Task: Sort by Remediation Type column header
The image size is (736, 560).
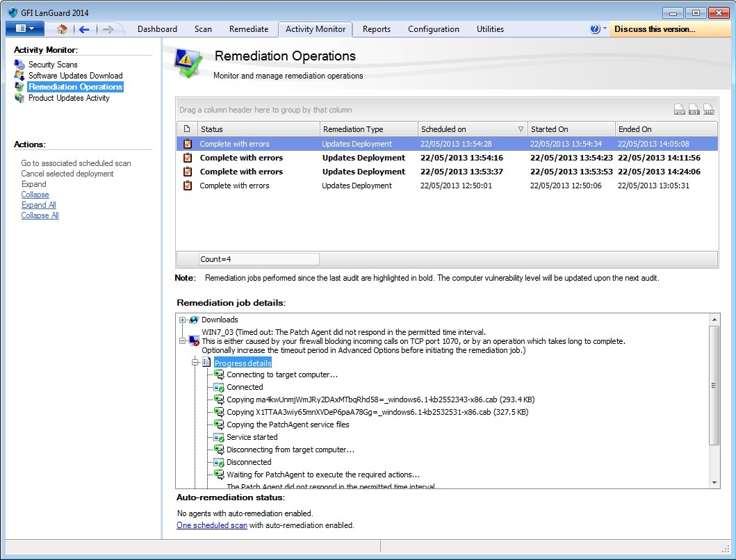Action: 369,129
